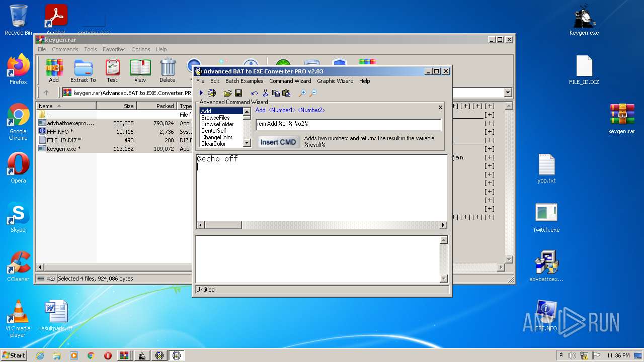
Task: Show hidden tray icons arrow
Action: coord(561,355)
